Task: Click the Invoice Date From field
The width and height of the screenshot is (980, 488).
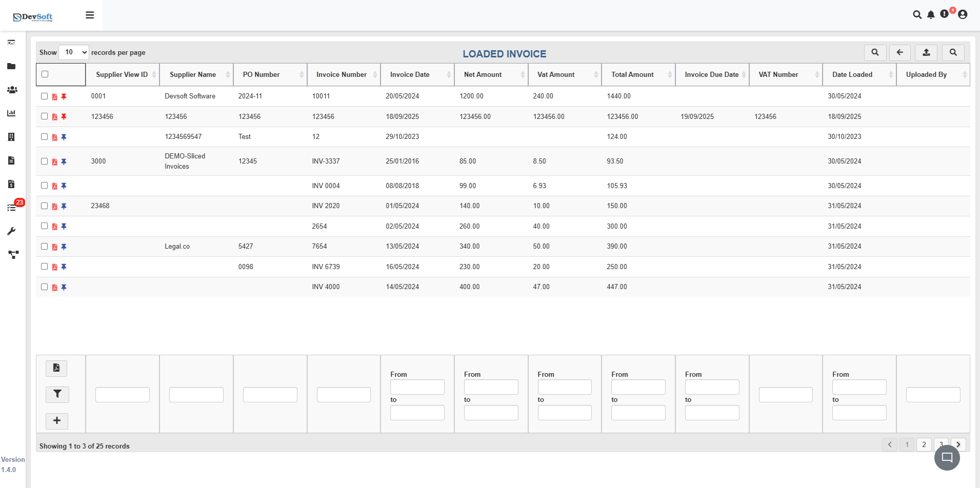Action: click(x=417, y=387)
